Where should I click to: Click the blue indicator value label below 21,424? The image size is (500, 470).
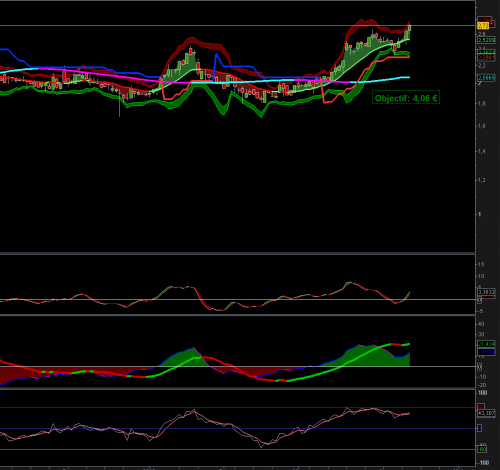coord(486,352)
